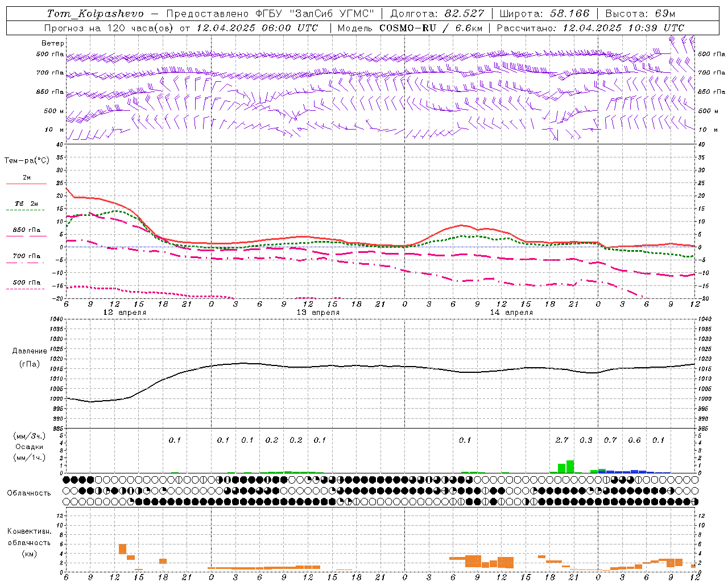Click "Прогноз на 120 часа(ов)" text

point(109,28)
